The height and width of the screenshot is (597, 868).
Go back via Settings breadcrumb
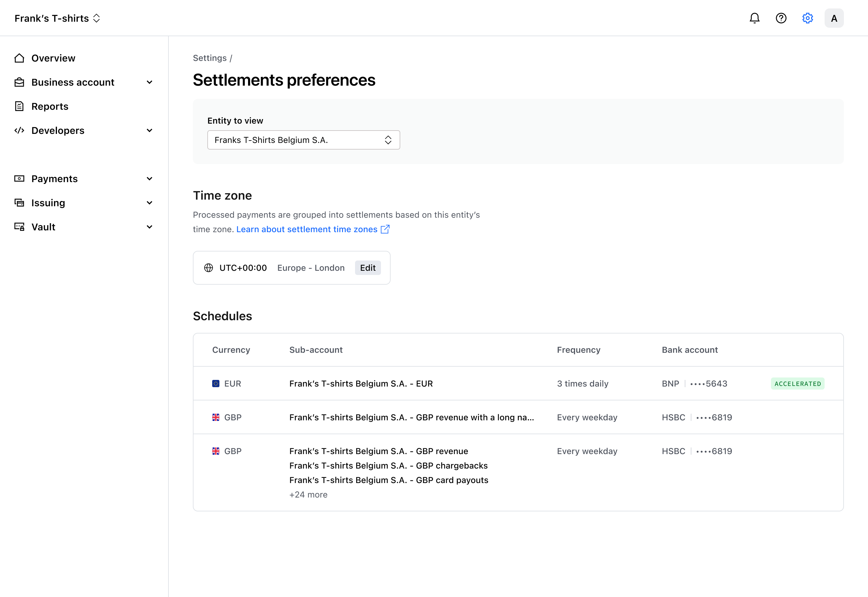(x=210, y=58)
